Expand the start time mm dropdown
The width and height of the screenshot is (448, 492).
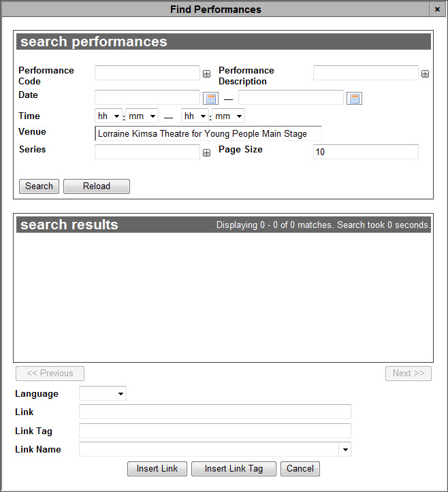point(142,116)
